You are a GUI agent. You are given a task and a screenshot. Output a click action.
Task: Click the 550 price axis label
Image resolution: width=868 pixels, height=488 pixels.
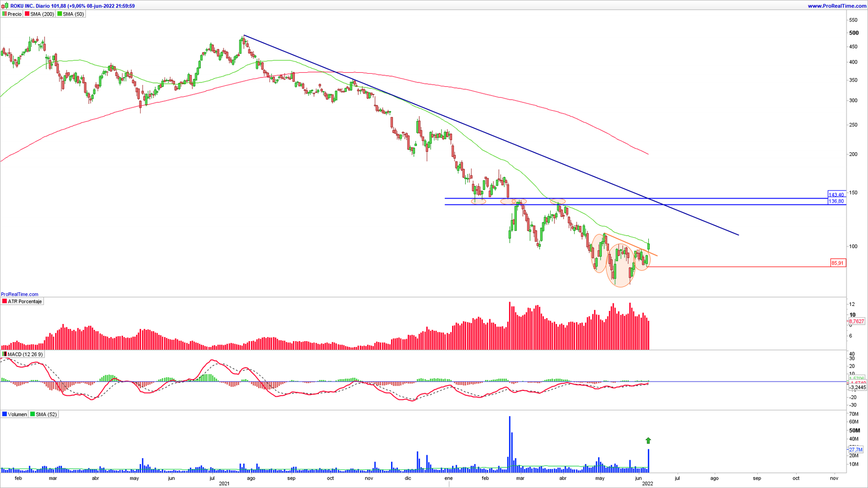853,20
